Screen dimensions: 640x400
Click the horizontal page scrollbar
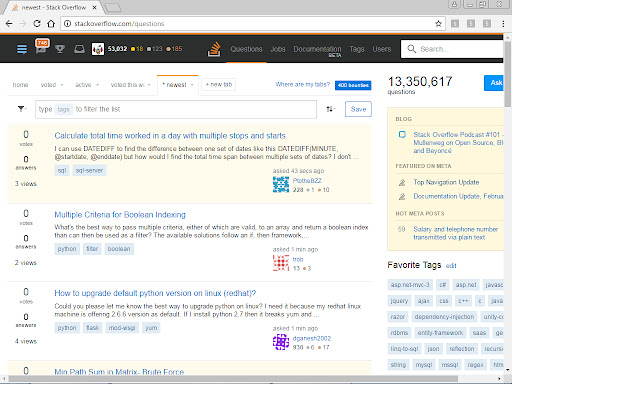233,379
